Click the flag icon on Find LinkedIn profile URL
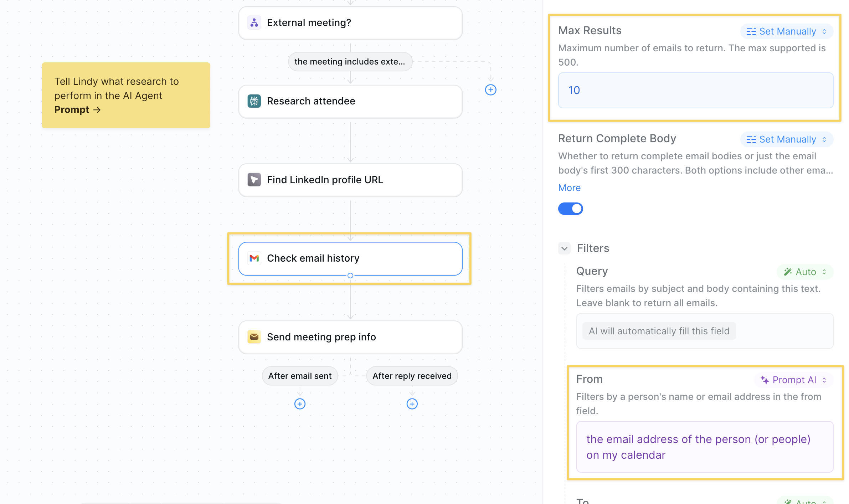849x504 pixels. 254,180
